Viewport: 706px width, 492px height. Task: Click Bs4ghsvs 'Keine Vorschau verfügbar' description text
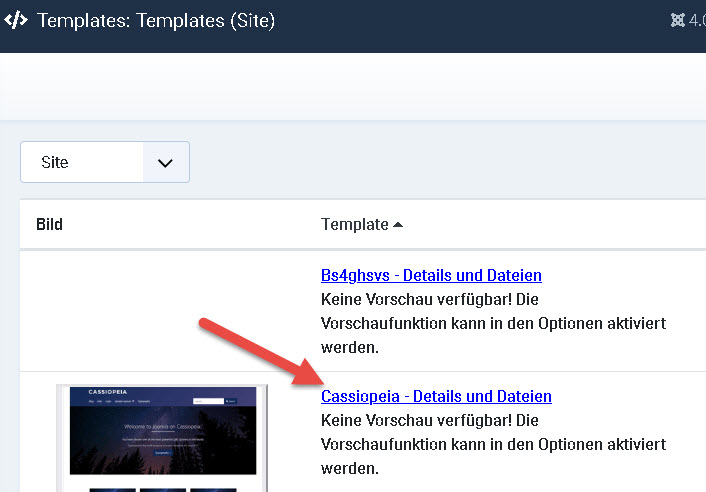[493, 323]
